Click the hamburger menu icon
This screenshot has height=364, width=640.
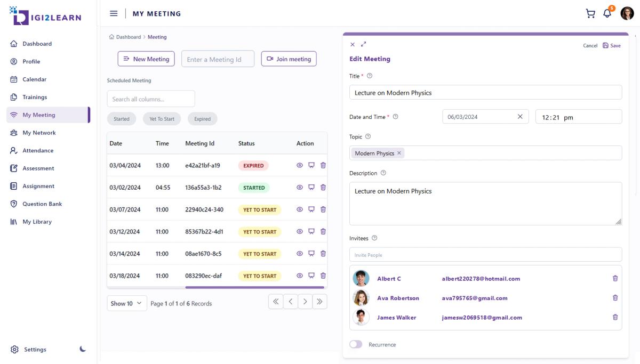click(114, 13)
